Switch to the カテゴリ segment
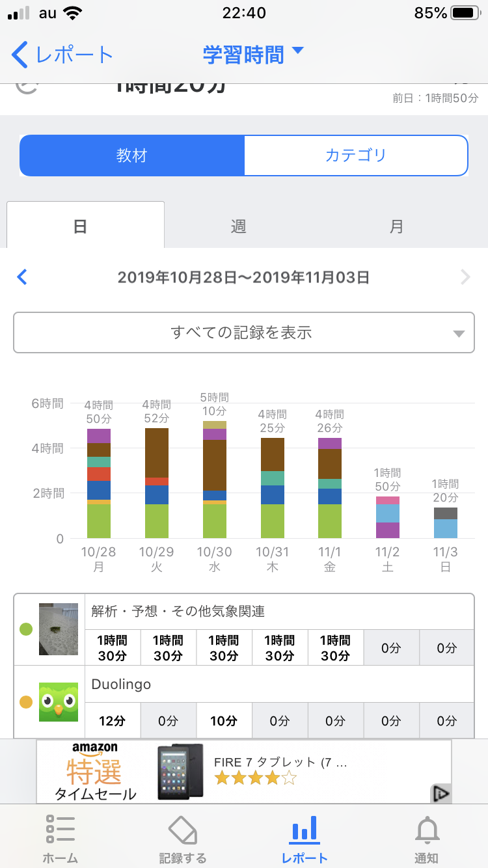 coord(356,156)
